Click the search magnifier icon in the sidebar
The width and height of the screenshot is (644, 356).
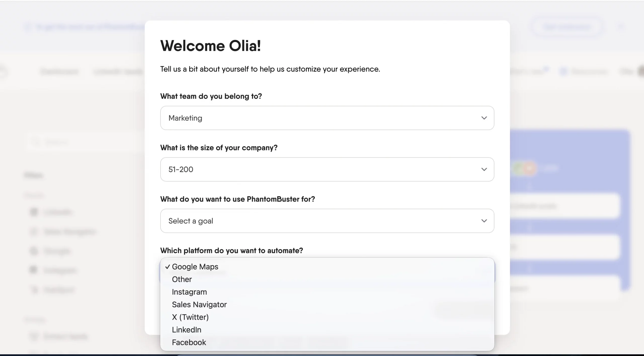(x=36, y=142)
